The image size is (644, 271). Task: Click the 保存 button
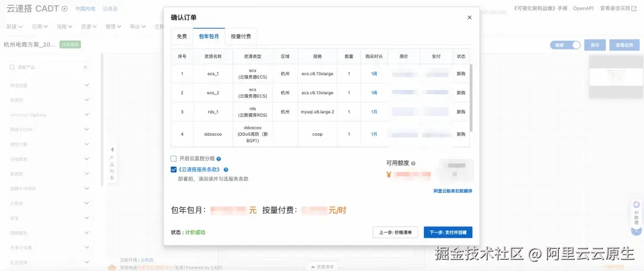(595, 45)
